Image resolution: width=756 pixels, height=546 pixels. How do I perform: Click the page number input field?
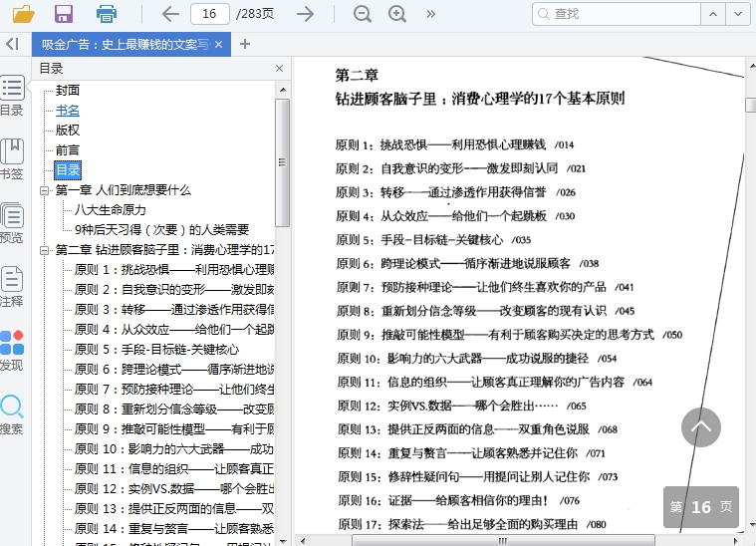click(x=209, y=14)
